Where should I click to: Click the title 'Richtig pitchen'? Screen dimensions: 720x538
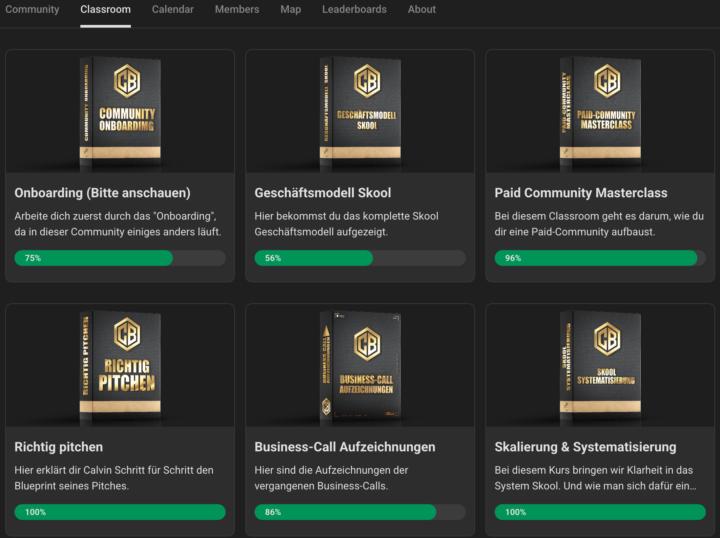pos(59,447)
